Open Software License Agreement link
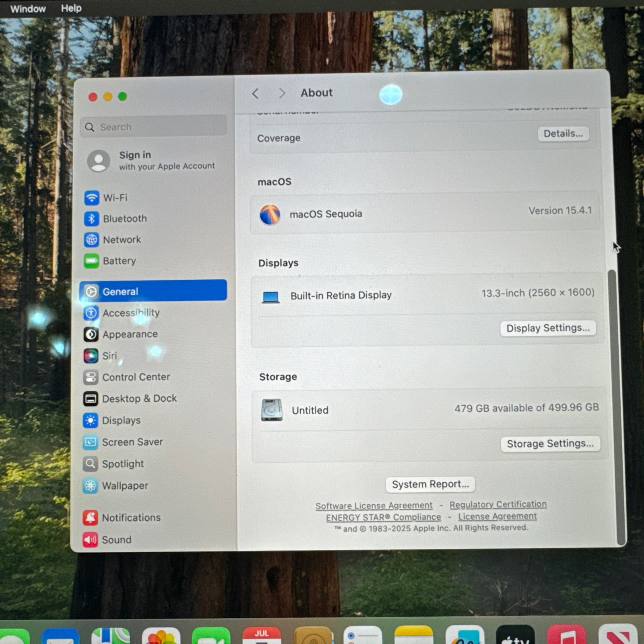Image resolution: width=644 pixels, height=644 pixels. (374, 506)
